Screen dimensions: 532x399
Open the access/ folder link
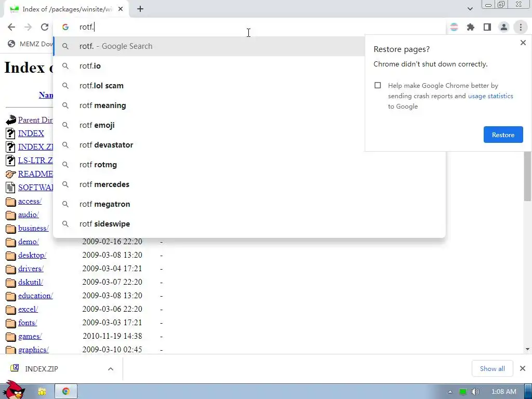point(30,201)
